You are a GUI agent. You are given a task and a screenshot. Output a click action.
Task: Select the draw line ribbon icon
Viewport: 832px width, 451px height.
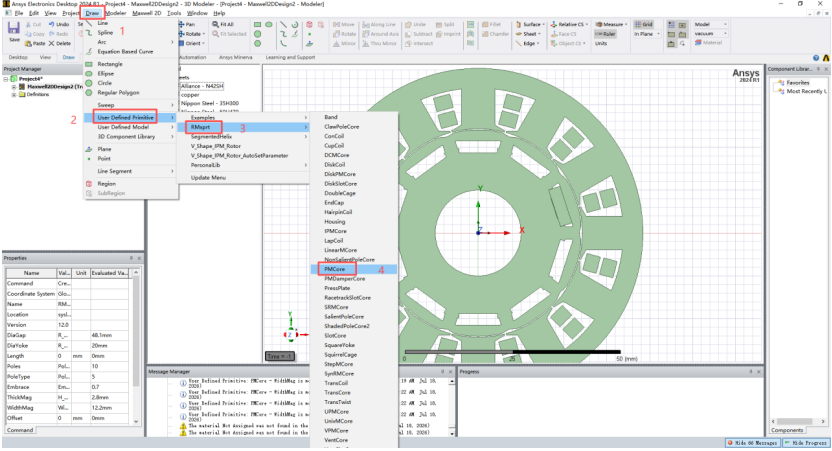pyautogui.click(x=283, y=24)
